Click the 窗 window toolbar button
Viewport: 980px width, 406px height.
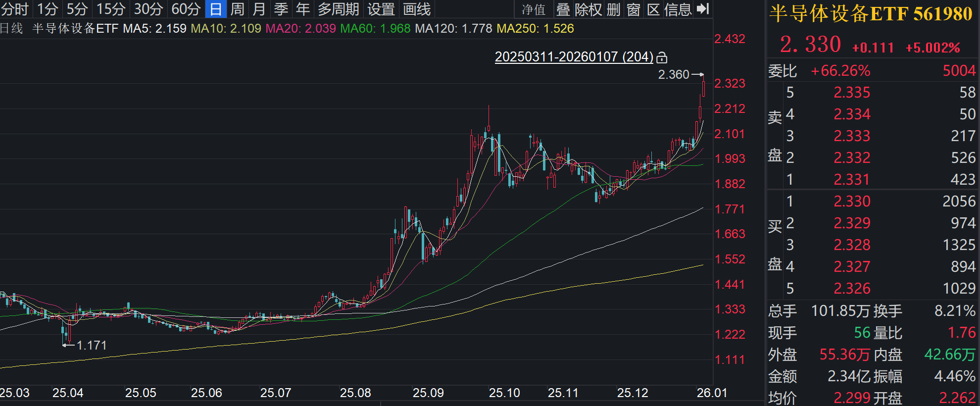634,9
